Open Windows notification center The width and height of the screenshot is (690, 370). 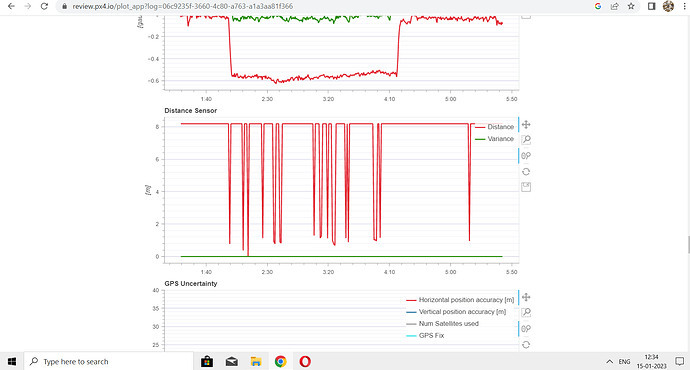tap(679, 362)
